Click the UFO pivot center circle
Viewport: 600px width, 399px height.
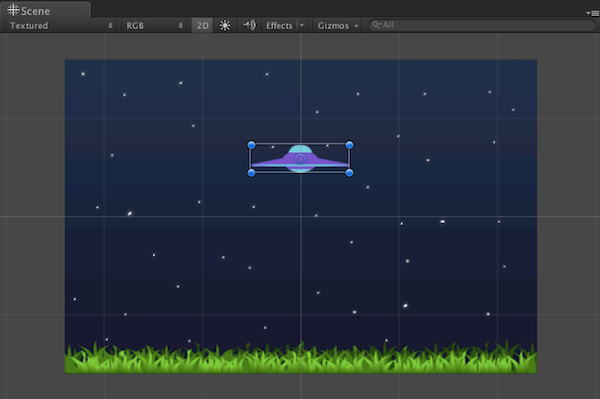300,159
